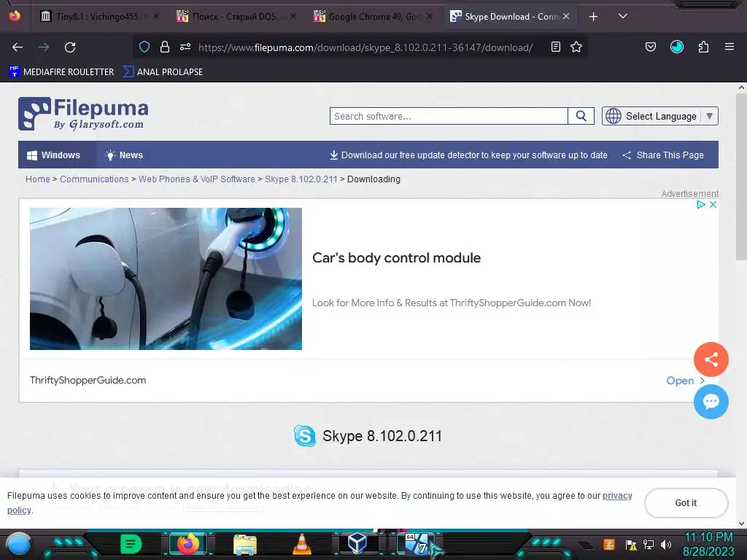Image resolution: width=747 pixels, height=560 pixels.
Task: Open the green notes app in taskbar
Action: click(131, 544)
